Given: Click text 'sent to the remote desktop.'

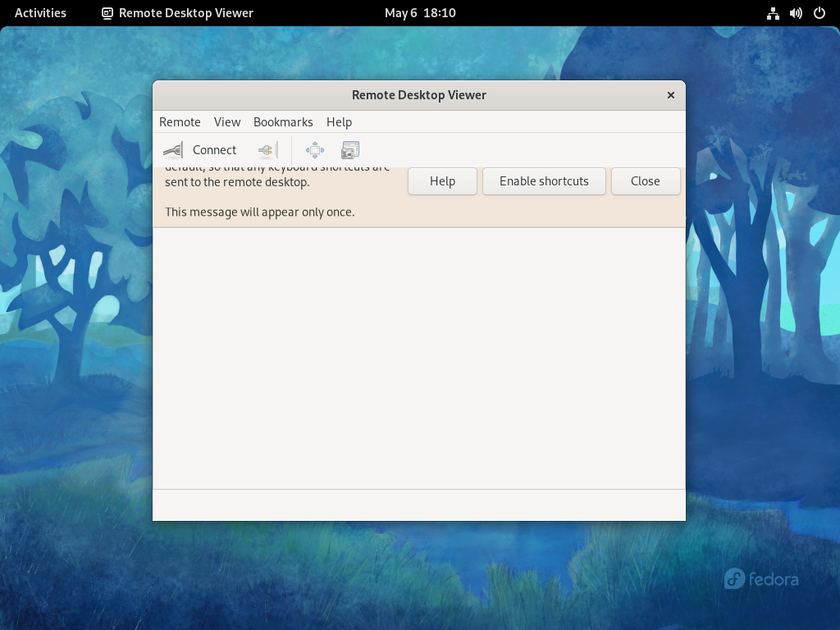Looking at the screenshot, I should tap(237, 182).
